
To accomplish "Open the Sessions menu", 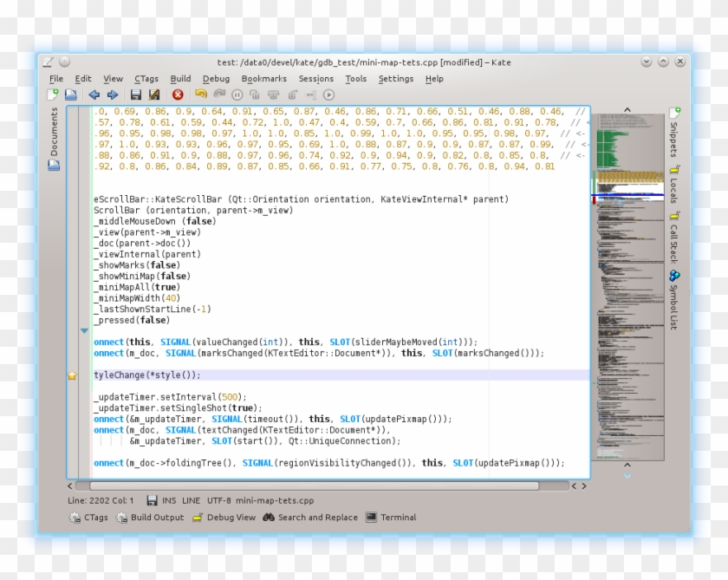I will (316, 79).
